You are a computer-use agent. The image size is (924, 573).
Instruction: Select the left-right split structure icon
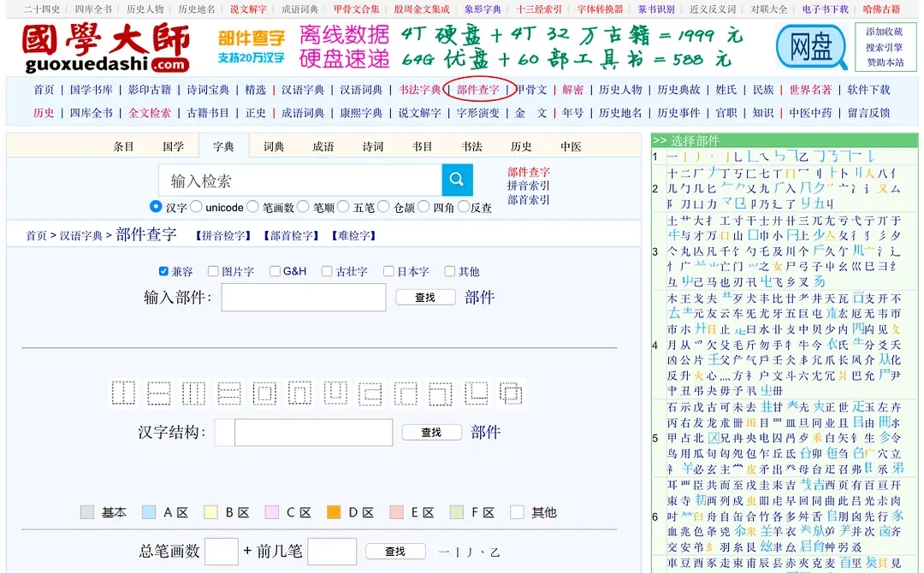123,393
